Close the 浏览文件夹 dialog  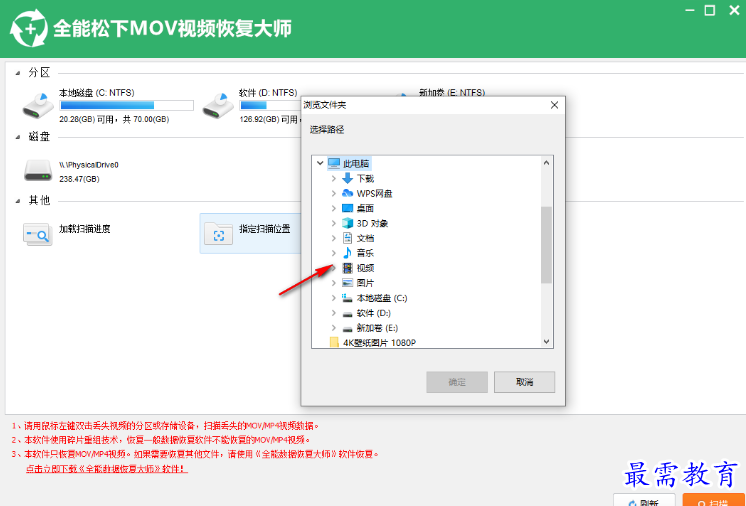[x=554, y=105]
